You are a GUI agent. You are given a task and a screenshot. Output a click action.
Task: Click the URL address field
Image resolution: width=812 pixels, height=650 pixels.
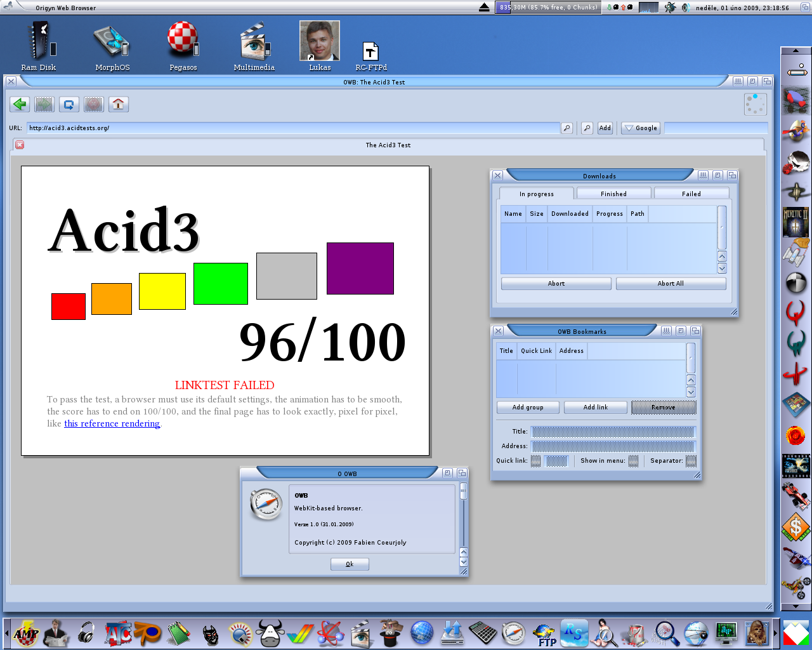coord(293,128)
